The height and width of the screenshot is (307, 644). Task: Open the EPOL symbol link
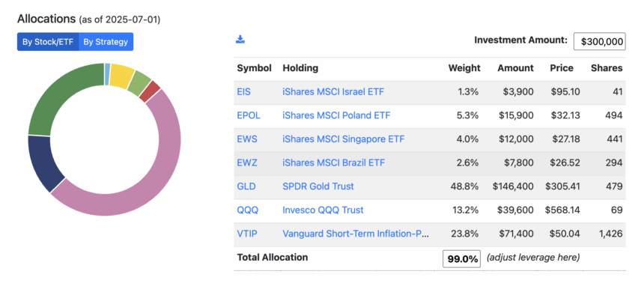(x=249, y=116)
